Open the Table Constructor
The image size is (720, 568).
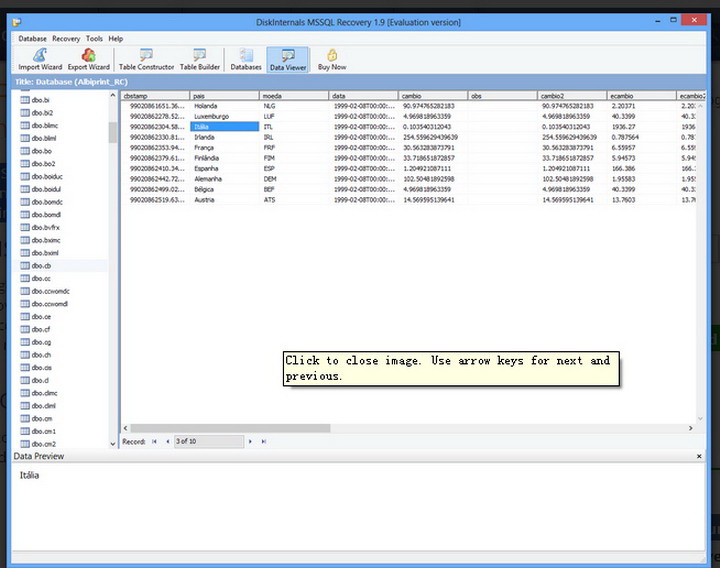click(x=146, y=60)
